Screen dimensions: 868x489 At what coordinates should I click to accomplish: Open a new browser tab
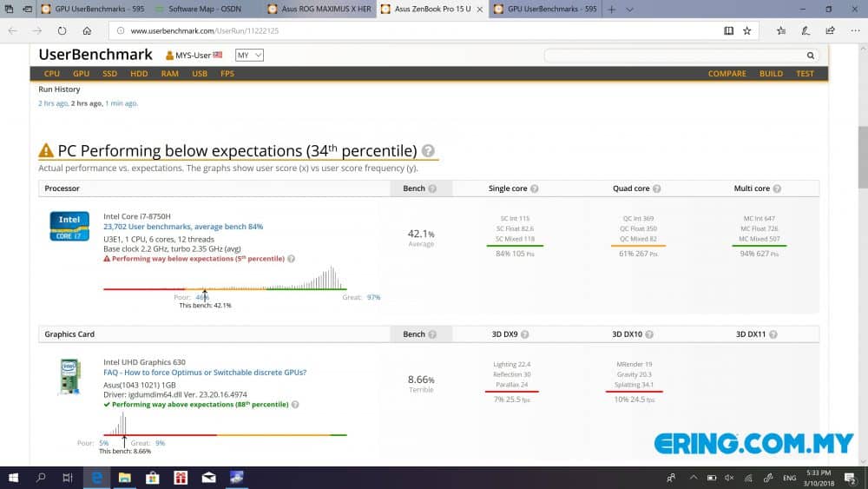612,10
